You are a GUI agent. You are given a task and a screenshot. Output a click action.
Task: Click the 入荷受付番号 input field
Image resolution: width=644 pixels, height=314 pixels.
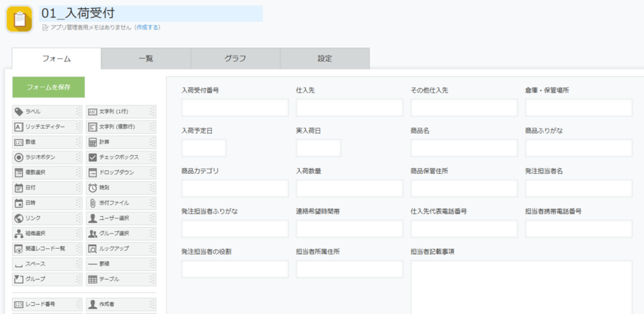click(x=235, y=108)
